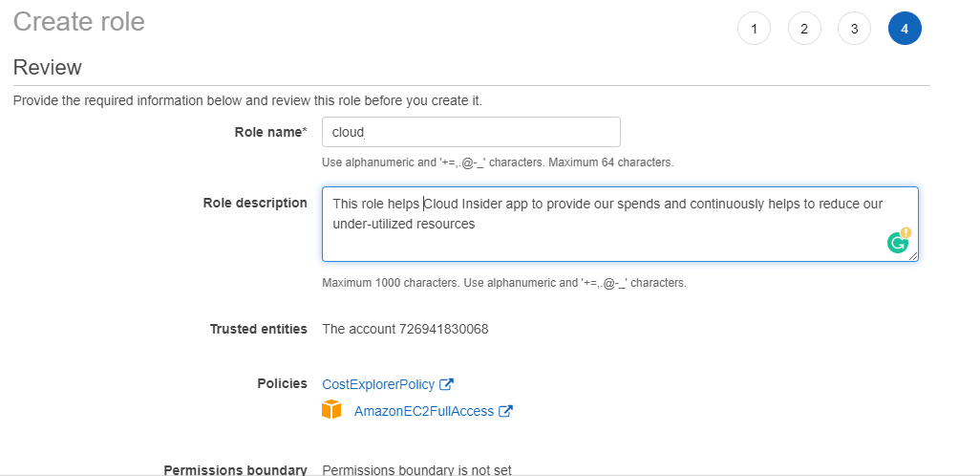Screen dimensions: 980x476
Task: Click the Review heading
Action: [48, 68]
